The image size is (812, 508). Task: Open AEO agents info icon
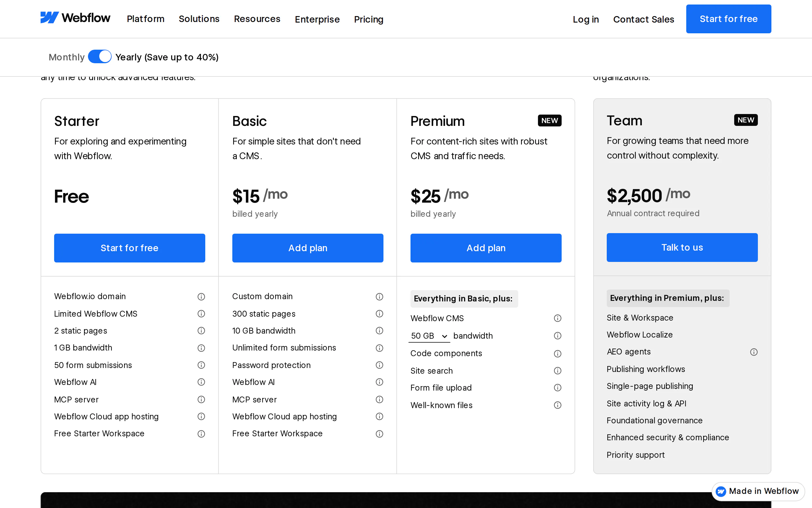coord(754,352)
